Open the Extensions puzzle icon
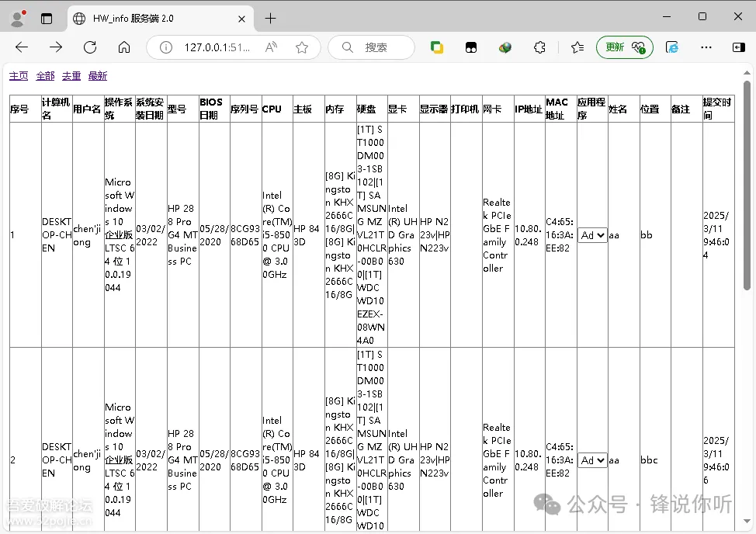Image resolution: width=756 pixels, height=534 pixels. coord(539,47)
